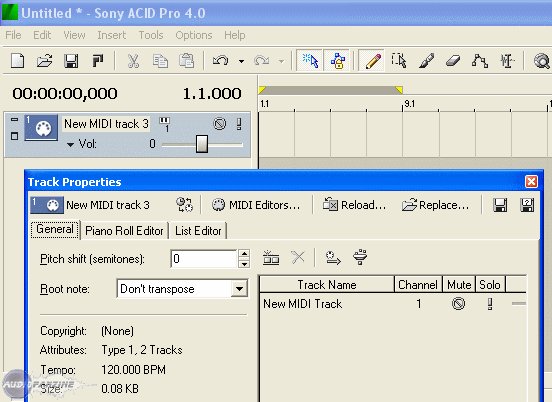Switch to the General tab
Viewport: 552px width, 402px height.
pyautogui.click(x=55, y=230)
